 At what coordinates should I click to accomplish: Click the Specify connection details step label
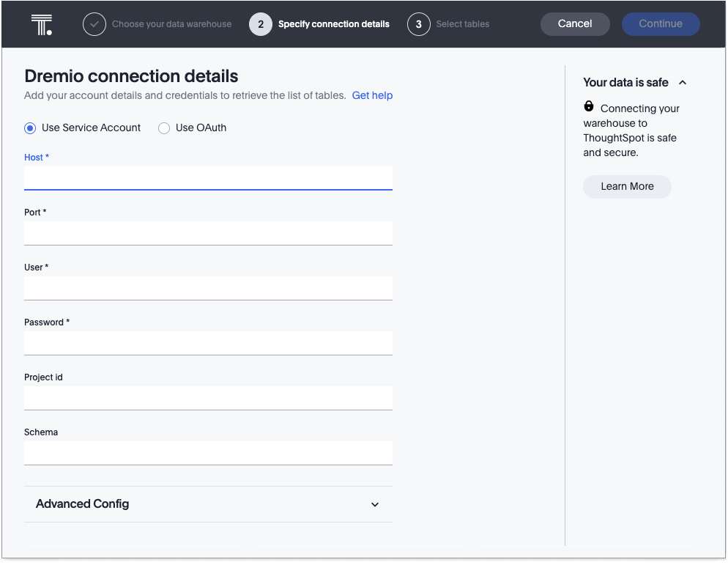coord(333,24)
